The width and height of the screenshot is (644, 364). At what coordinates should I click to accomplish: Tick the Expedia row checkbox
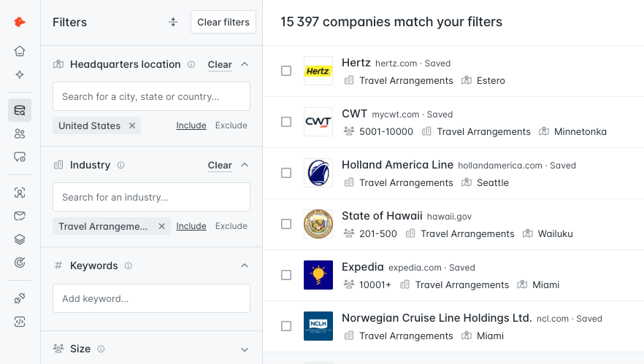[286, 275]
